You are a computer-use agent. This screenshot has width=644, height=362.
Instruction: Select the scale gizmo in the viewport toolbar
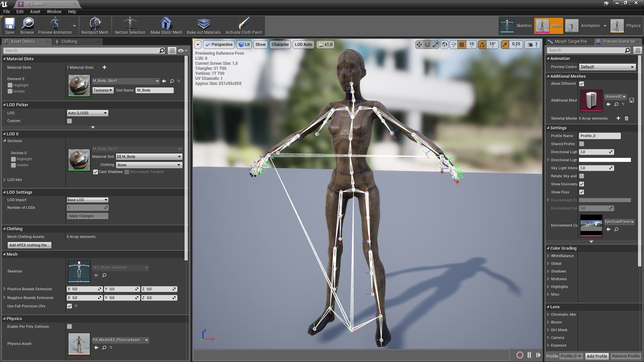(435, 45)
